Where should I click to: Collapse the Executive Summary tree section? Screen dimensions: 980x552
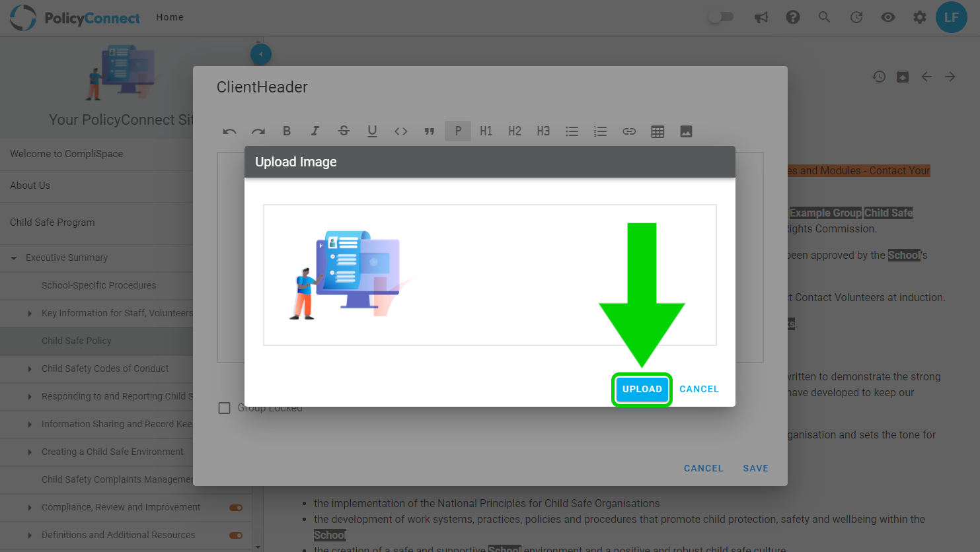coord(14,258)
